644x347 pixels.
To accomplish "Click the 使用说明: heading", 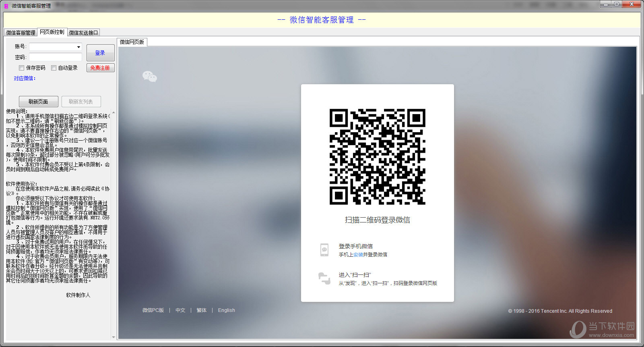I will 17,111.
